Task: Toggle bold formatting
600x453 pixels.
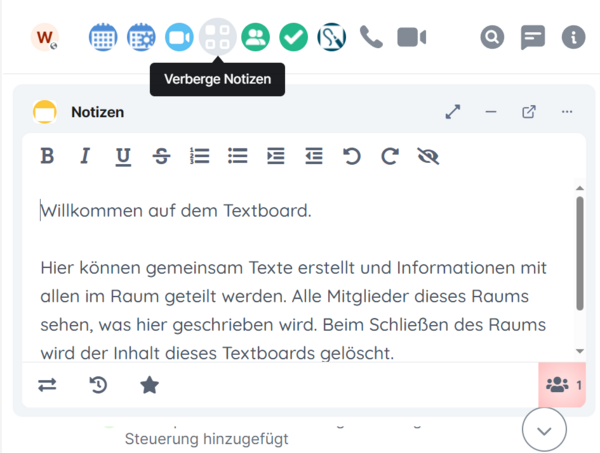Action: point(47,156)
